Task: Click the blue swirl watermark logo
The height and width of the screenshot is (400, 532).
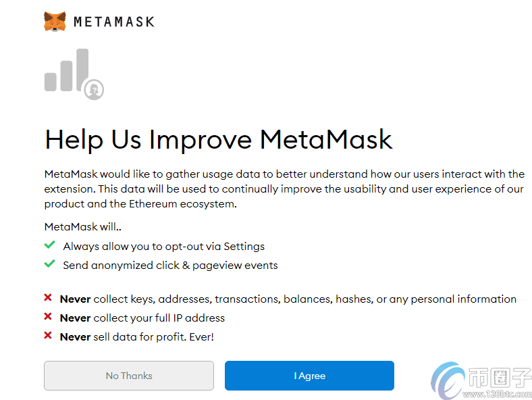Action: coord(448,380)
